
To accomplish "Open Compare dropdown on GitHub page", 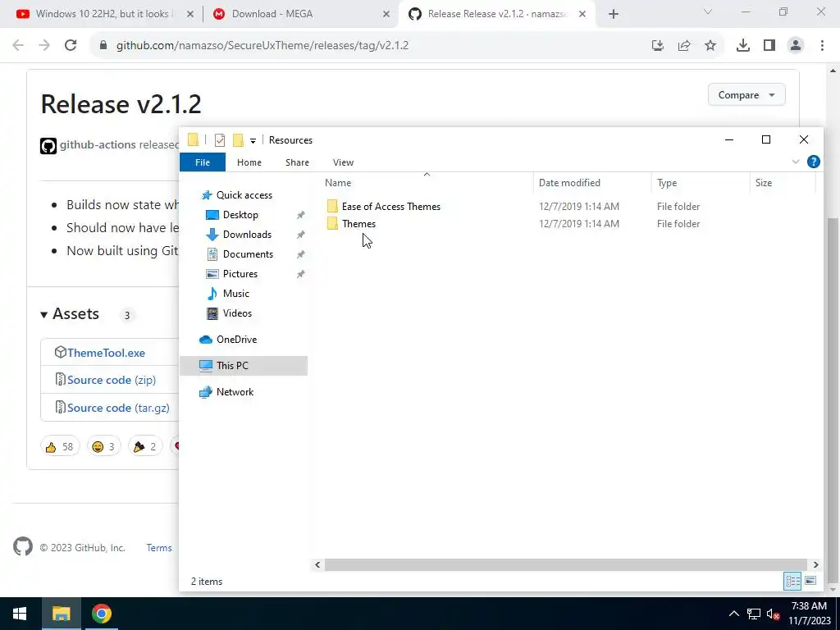I will 746,95.
